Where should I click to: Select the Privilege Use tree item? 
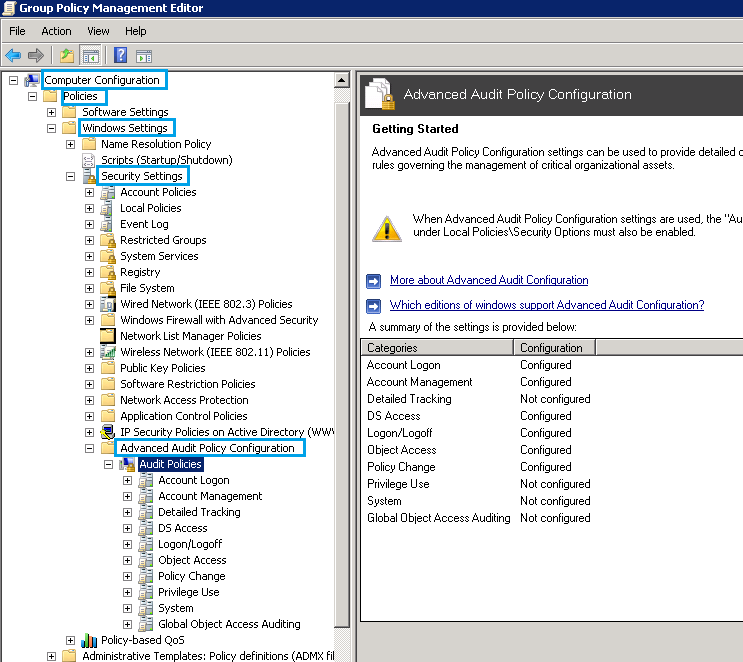click(189, 592)
